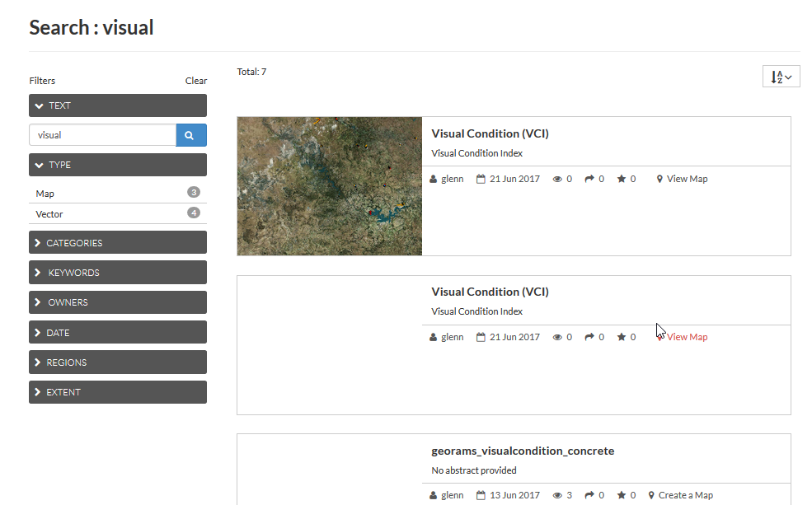Click the share arrow icon on georams result
The width and height of the screenshot is (812, 505).
click(589, 495)
